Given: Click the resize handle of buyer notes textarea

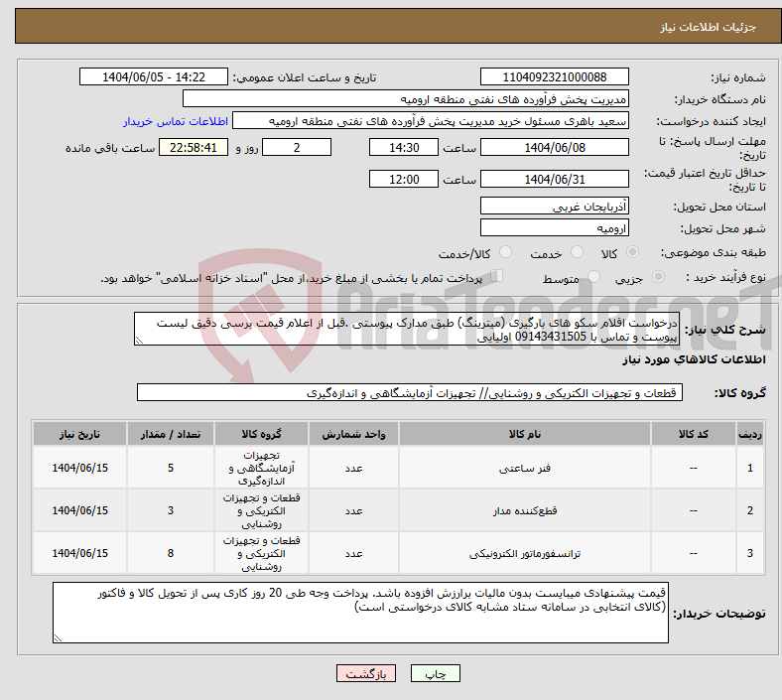Looking at the screenshot, I should pos(58,637).
